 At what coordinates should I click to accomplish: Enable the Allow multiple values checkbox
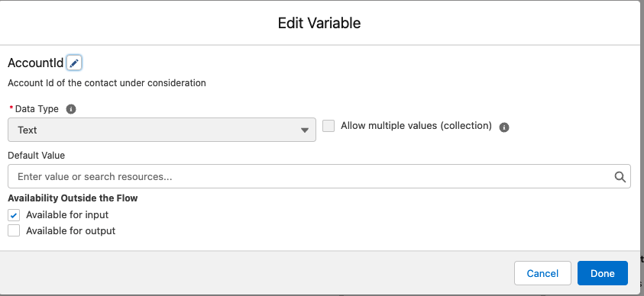tap(328, 126)
